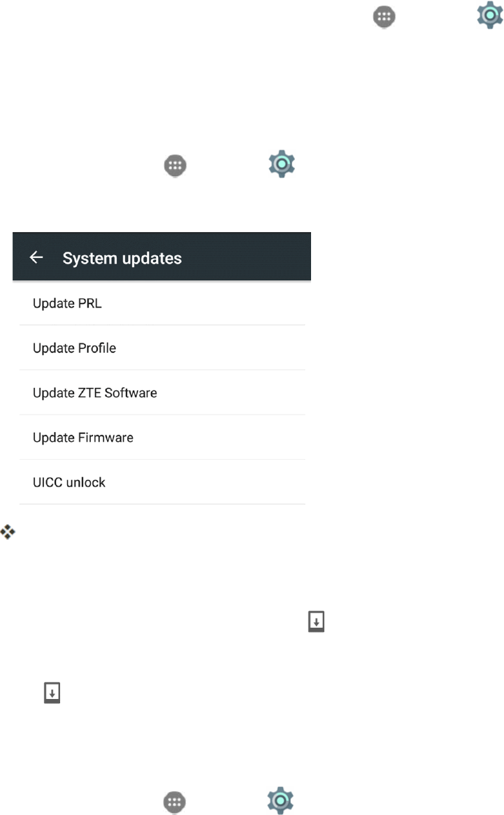The image size is (504, 815).
Task: Tap the topmost Apps grid icon
Action: click(384, 17)
